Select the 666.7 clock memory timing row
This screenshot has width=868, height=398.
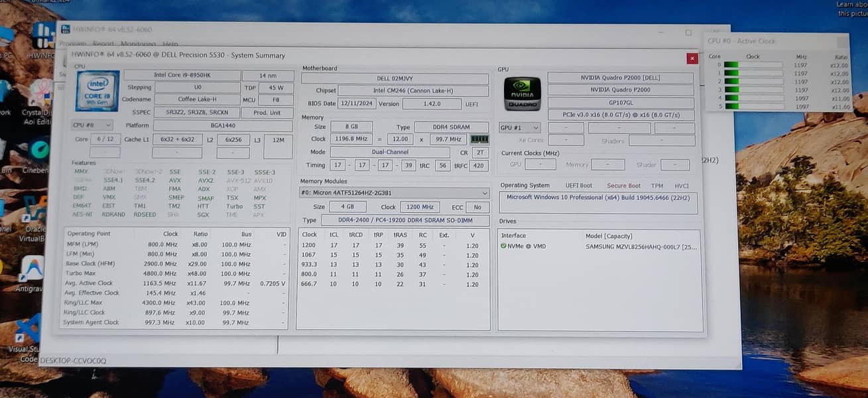(393, 284)
